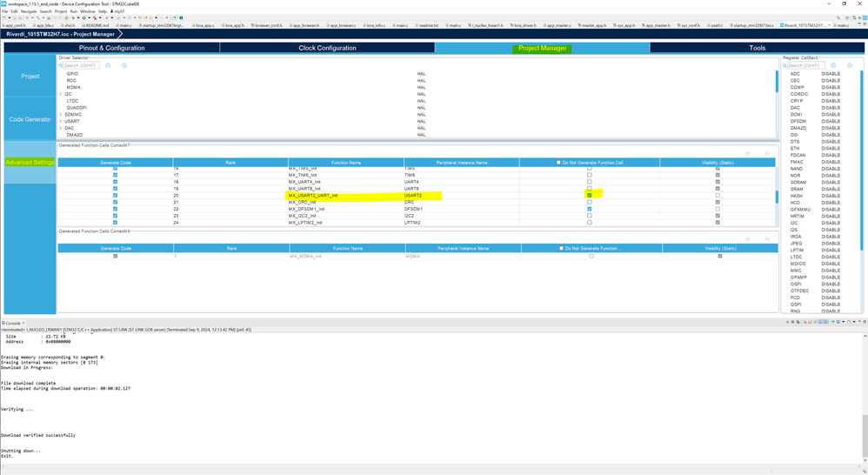Check Do Not Generate Function for MDMA in CortexM4
The width and height of the screenshot is (868, 475).
[x=591, y=256]
